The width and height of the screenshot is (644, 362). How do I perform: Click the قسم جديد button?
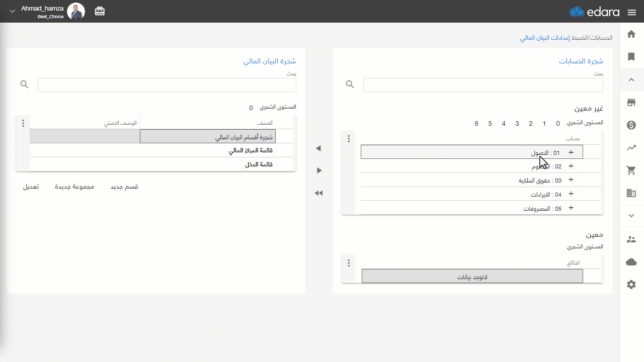pyautogui.click(x=124, y=187)
